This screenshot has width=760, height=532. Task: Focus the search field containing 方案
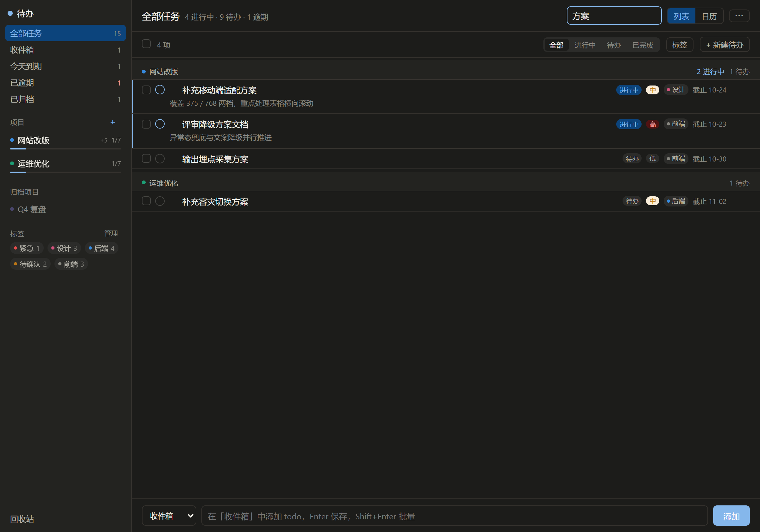tap(614, 16)
